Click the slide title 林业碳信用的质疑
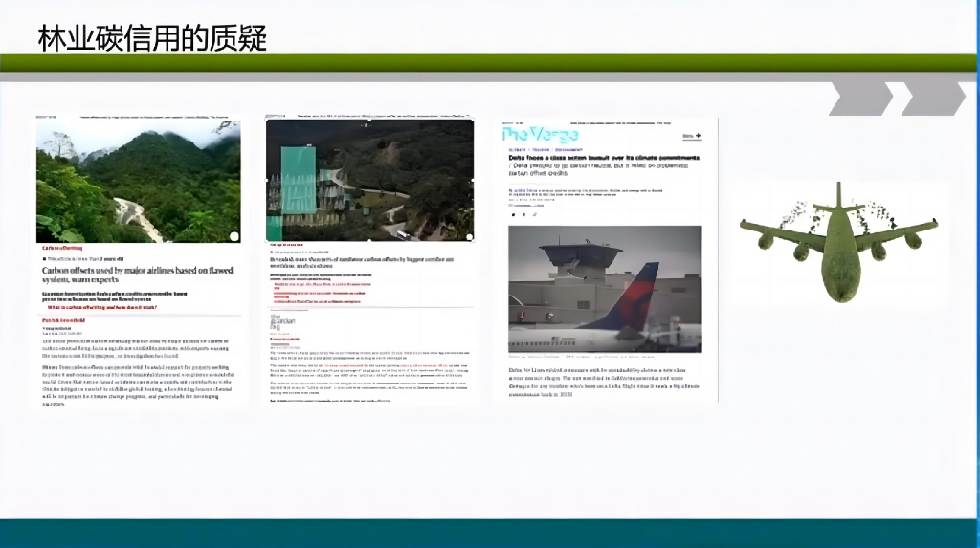Image resolution: width=980 pixels, height=548 pixels. click(x=152, y=38)
